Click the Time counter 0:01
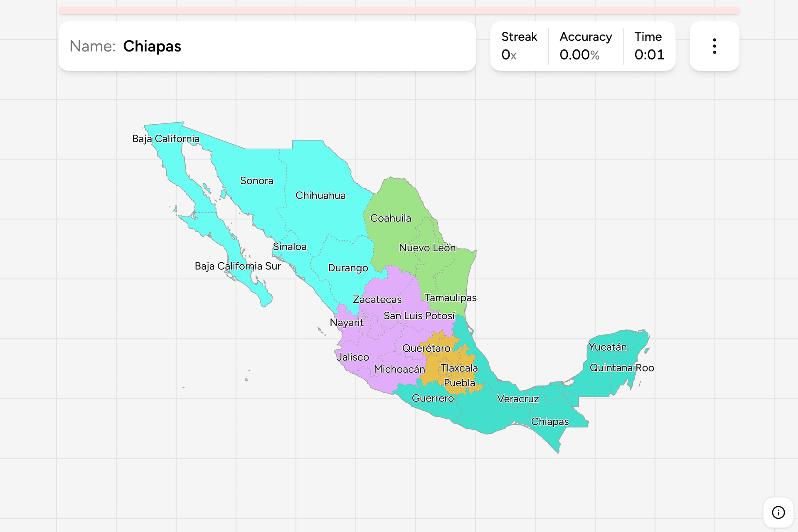Screen dimensions: 798x532 pyautogui.click(x=649, y=54)
